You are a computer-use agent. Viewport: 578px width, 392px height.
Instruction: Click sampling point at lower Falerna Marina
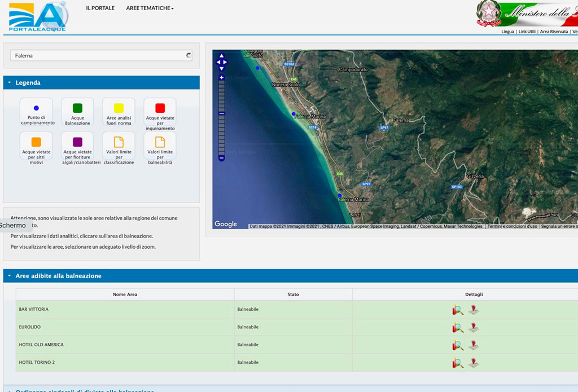coord(340,195)
